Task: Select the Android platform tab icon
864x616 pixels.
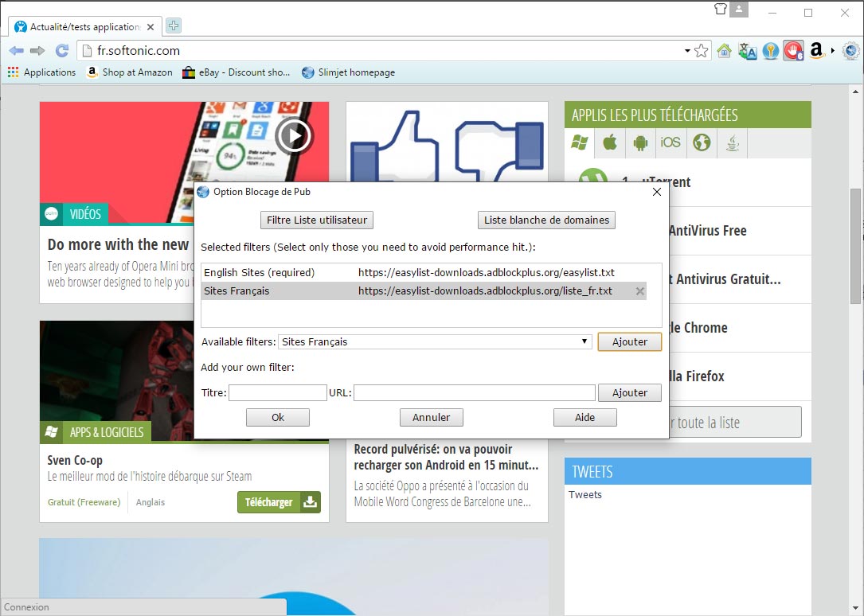Action: pyautogui.click(x=640, y=142)
